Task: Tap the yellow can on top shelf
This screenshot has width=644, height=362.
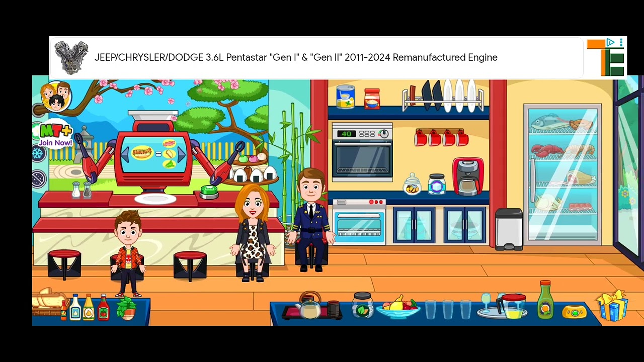Action: (x=345, y=97)
